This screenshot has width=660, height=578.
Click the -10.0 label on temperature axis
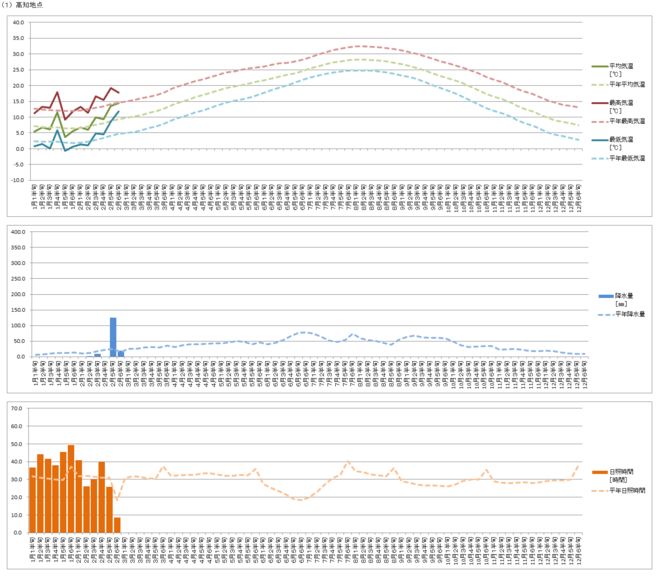[16, 181]
